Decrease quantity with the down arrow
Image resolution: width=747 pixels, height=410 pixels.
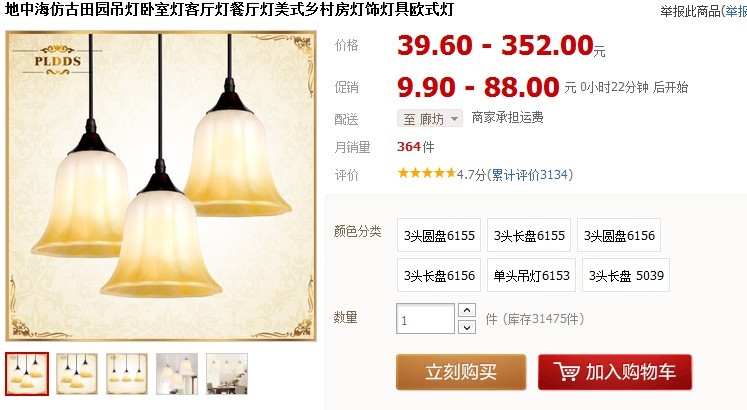coord(467,327)
